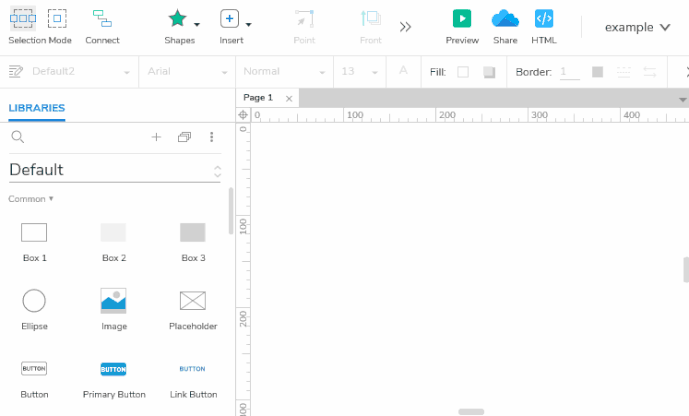Open the Insert dropdown arrow

tap(248, 24)
